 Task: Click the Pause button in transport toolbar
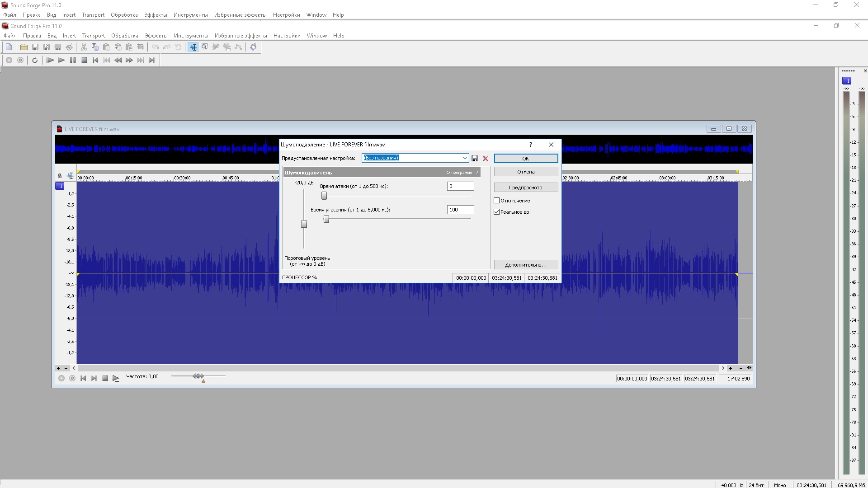pyautogui.click(x=73, y=60)
